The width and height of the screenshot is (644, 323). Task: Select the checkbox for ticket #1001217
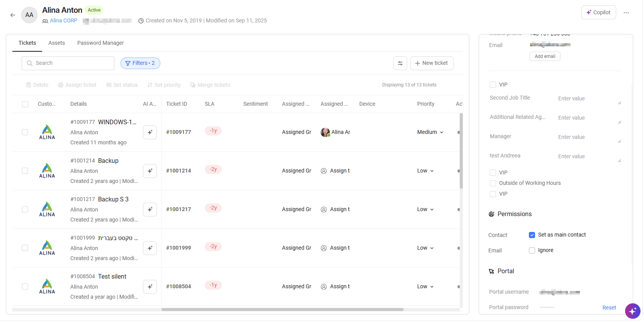point(25,209)
